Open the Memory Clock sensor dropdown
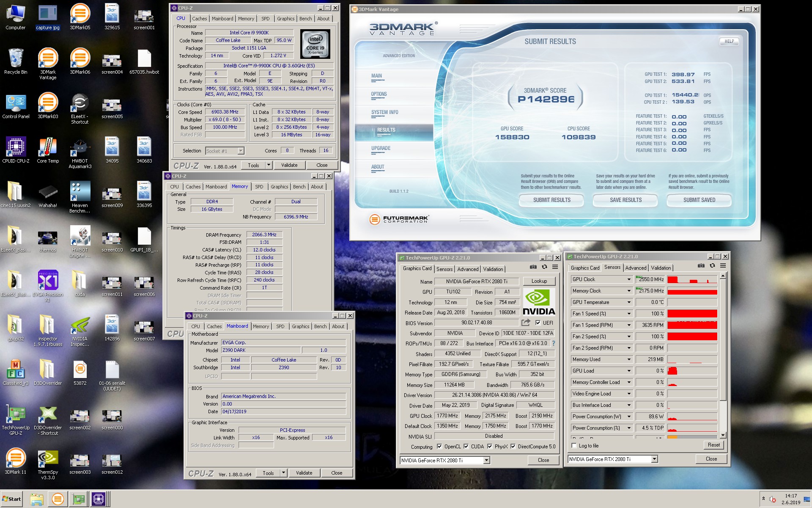 629,291
